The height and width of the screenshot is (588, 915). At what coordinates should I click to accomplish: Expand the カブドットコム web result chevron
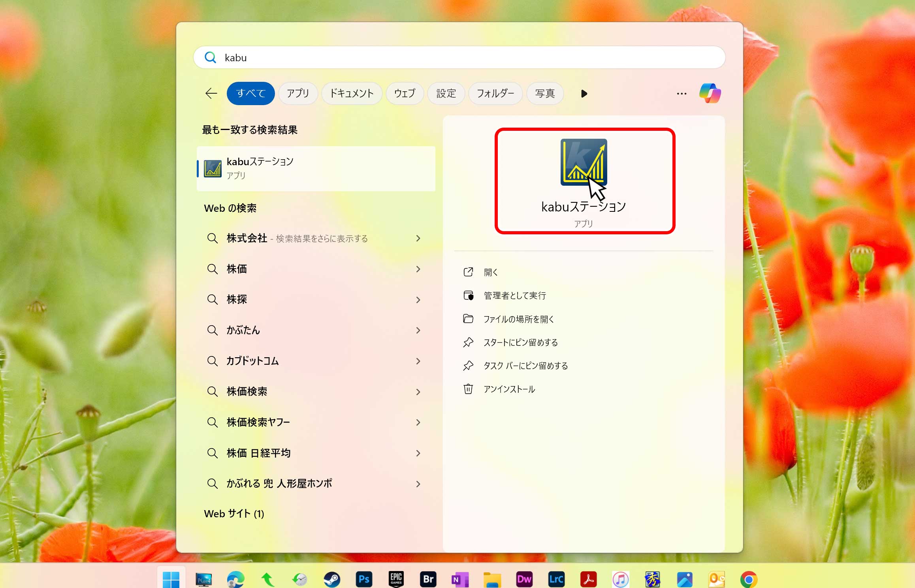418,361
